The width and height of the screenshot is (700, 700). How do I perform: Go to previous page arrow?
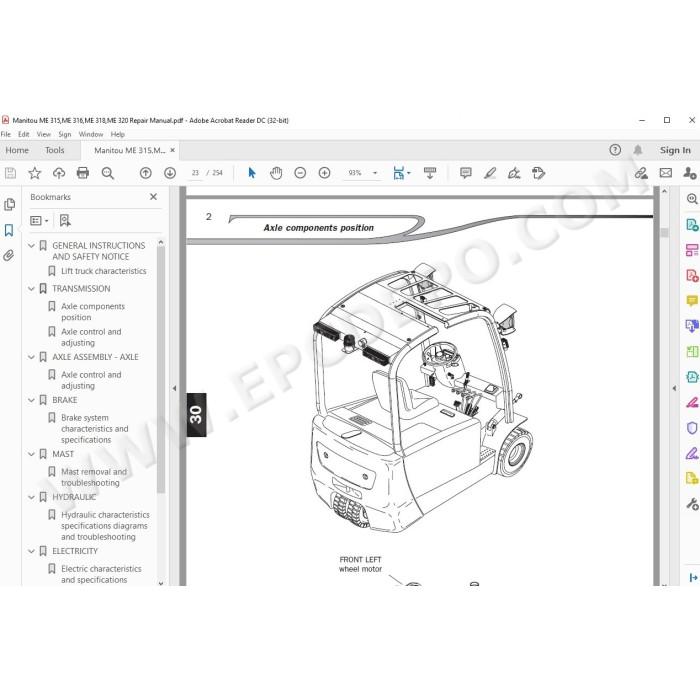(146, 173)
